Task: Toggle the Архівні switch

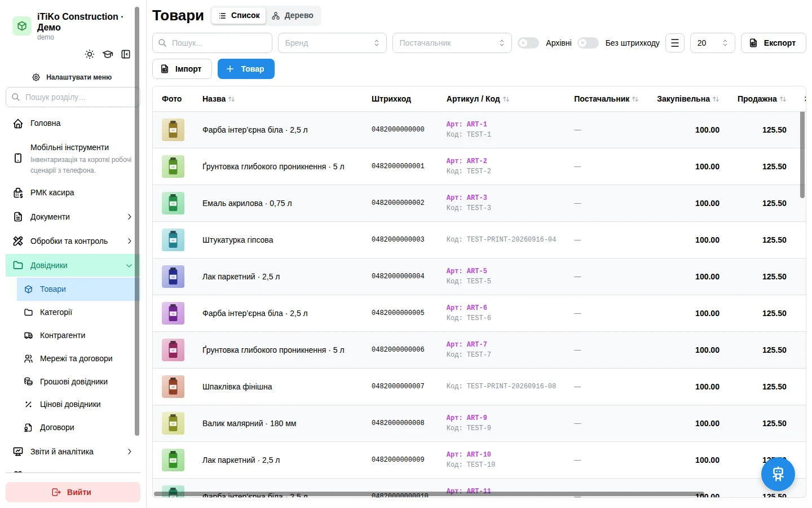Action: (528, 43)
